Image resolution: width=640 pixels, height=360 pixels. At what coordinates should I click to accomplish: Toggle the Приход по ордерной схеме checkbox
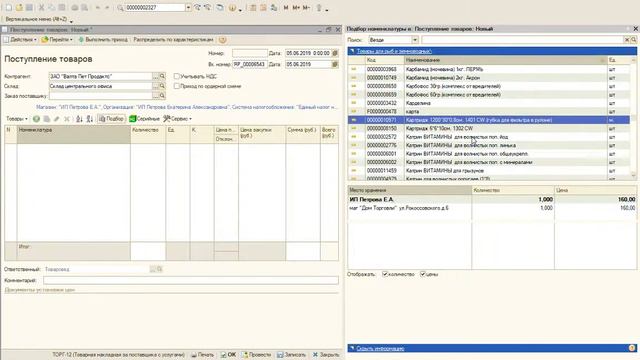click(x=177, y=86)
